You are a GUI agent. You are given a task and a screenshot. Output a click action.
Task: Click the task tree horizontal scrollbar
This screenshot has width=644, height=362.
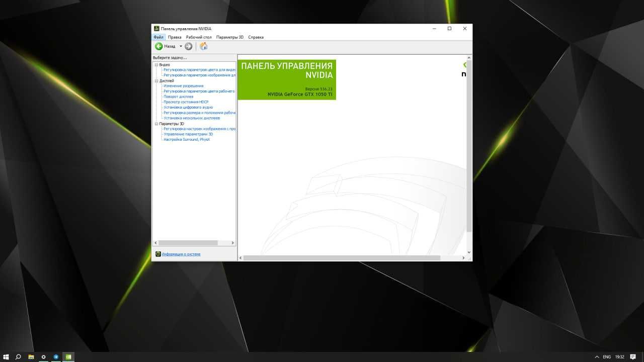click(x=188, y=243)
